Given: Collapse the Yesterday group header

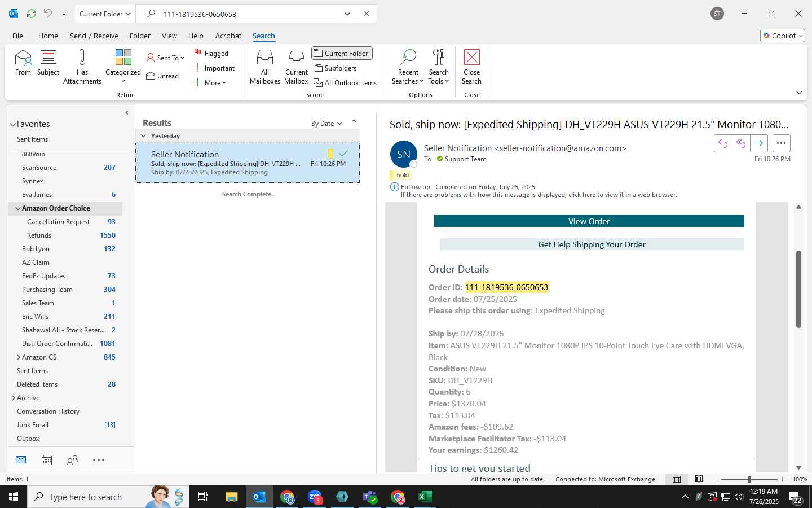Looking at the screenshot, I should [143, 136].
